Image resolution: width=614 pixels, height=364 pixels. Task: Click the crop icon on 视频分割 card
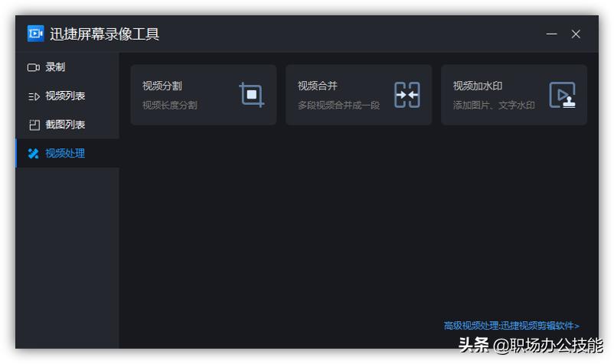point(252,95)
